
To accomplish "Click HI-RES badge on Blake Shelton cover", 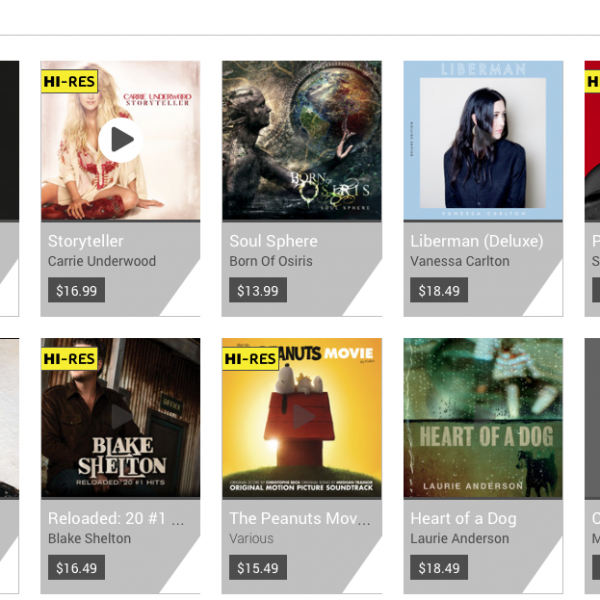I will point(69,359).
